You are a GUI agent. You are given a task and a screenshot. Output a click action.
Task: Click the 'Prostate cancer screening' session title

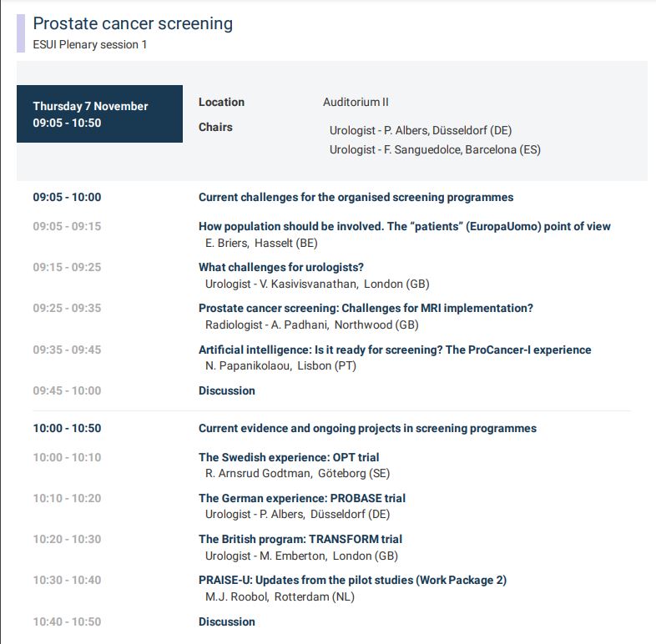(x=133, y=23)
